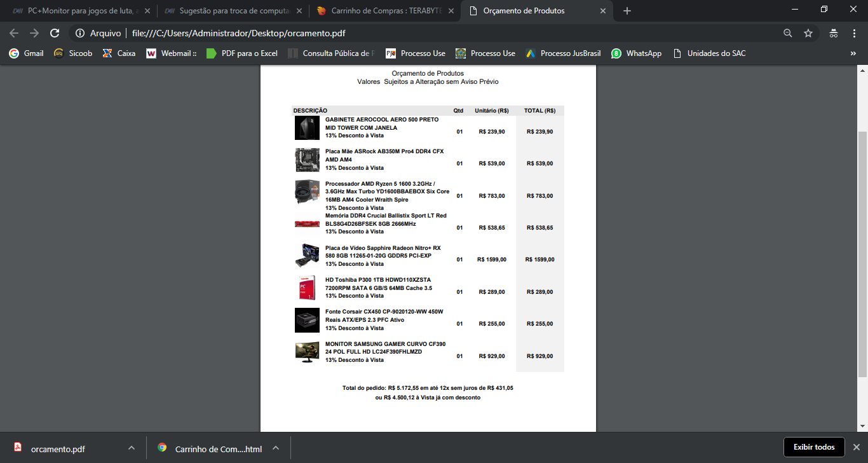Click the scrollbar up arrow
The image size is (868, 463).
862,69
